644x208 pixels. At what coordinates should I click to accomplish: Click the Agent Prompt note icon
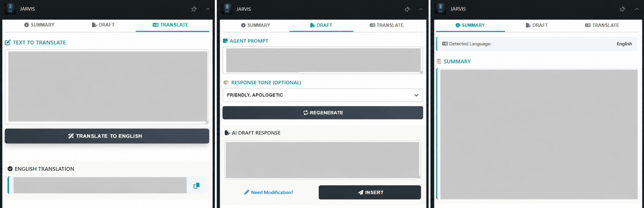225,41
